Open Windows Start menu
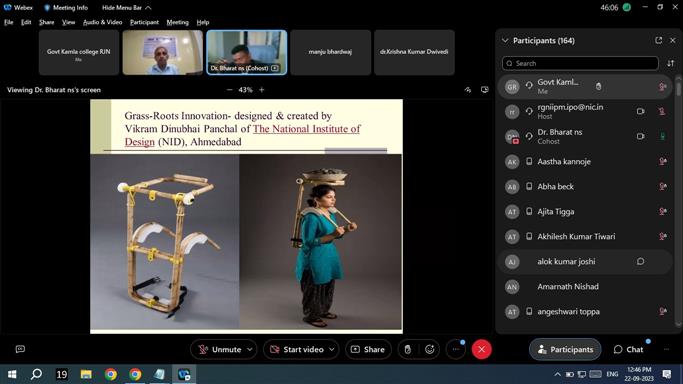The width and height of the screenshot is (683, 384). 12,374
